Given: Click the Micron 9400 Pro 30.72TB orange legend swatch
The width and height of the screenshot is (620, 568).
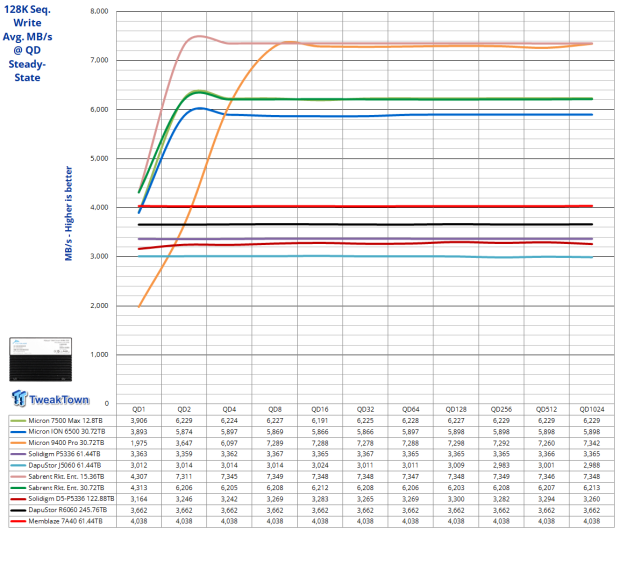Looking at the screenshot, I should pos(18,443).
